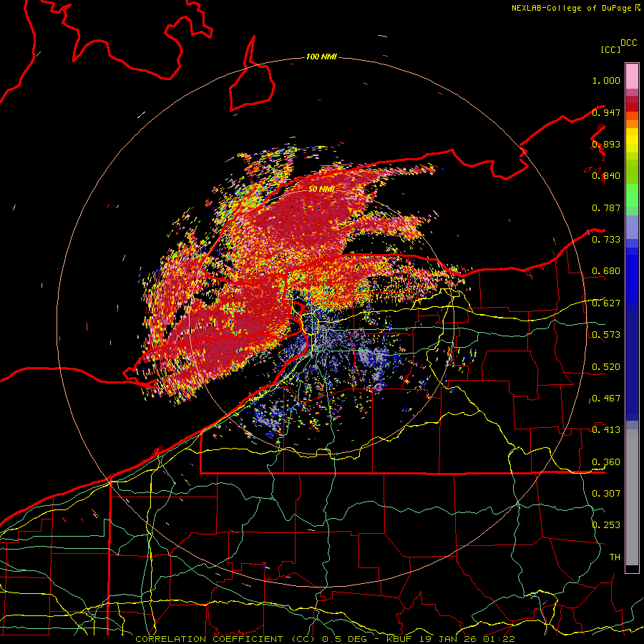Select the 1.000 scale value
Viewport: 644px width, 644px height.
pyautogui.click(x=606, y=80)
